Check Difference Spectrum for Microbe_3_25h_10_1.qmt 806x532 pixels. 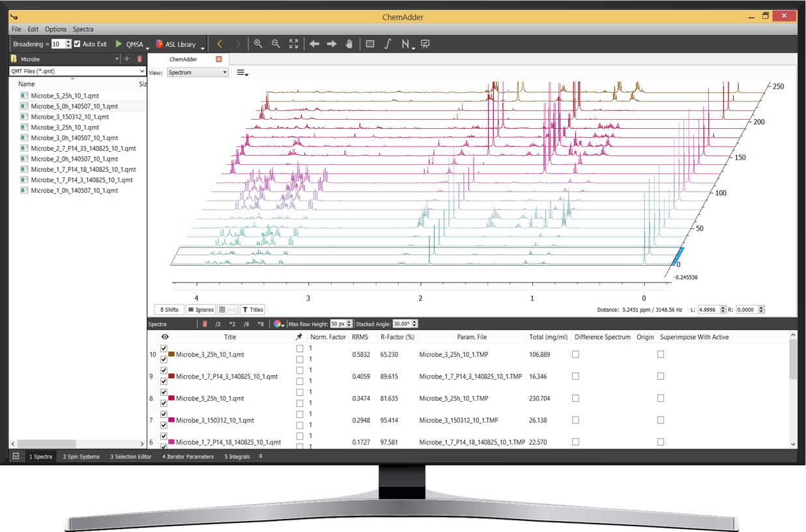point(575,355)
